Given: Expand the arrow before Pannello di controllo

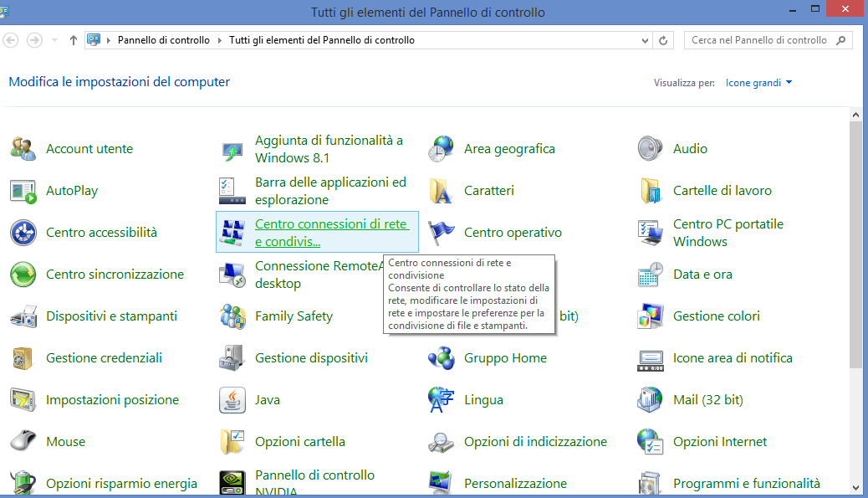Looking at the screenshot, I should (109, 40).
